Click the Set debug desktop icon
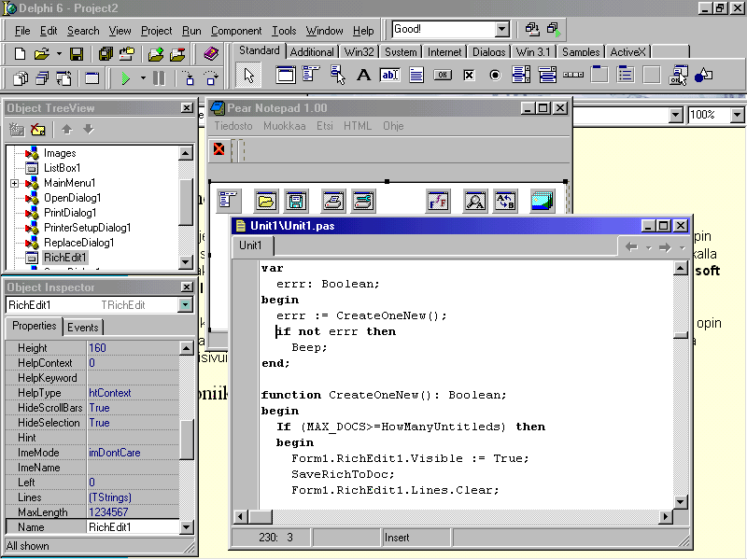This screenshot has height=560, width=747. 554,30
